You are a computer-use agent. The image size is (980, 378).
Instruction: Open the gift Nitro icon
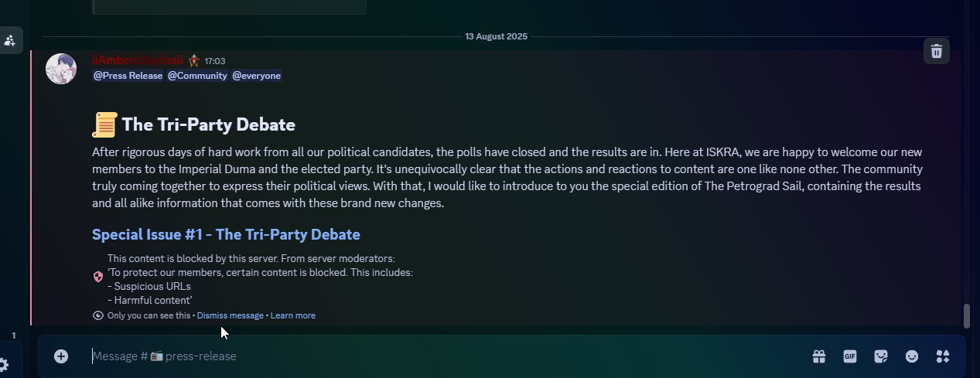[819, 356]
